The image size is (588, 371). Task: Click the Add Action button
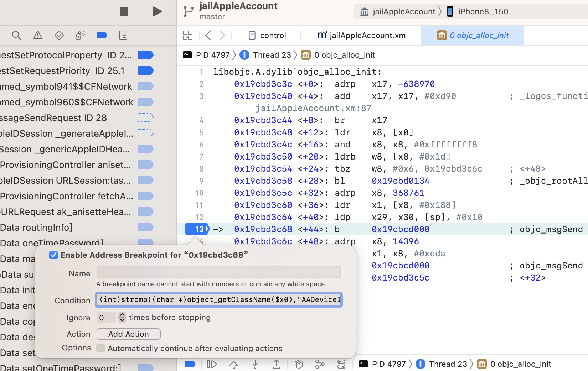coord(129,334)
